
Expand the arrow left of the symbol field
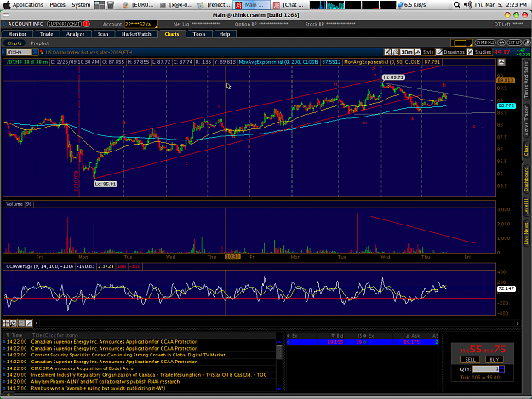click(3, 52)
